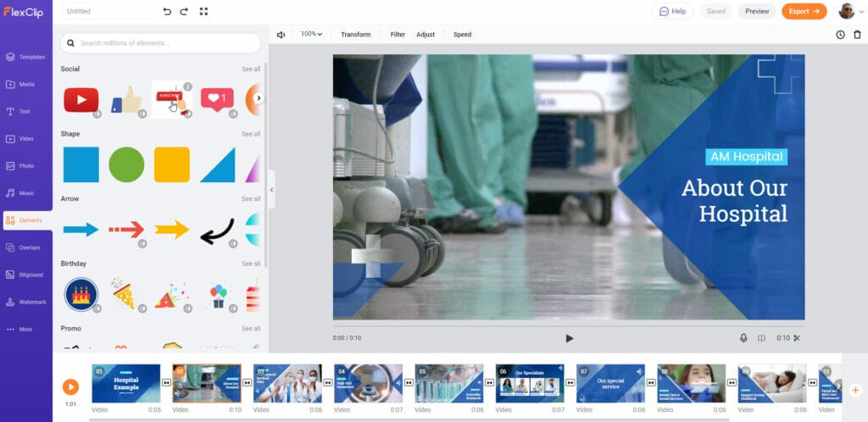The image size is (868, 422).
Task: Add the YouTube play button element
Action: click(x=81, y=100)
